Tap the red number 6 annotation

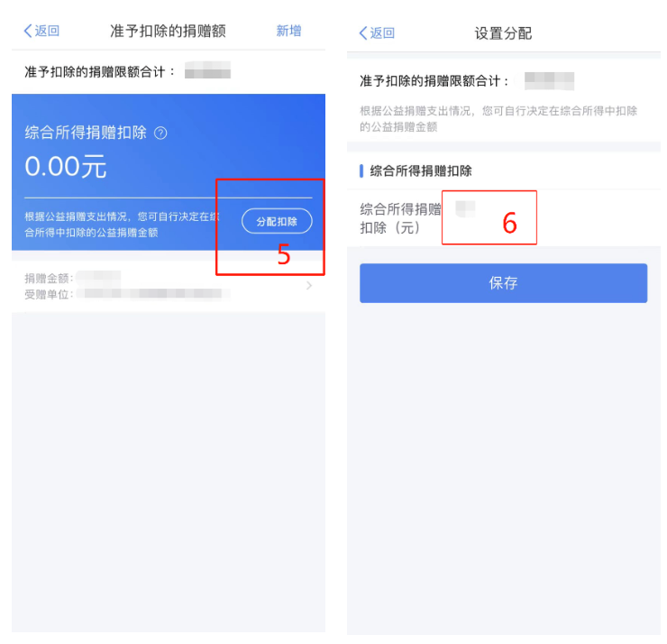coord(509,223)
